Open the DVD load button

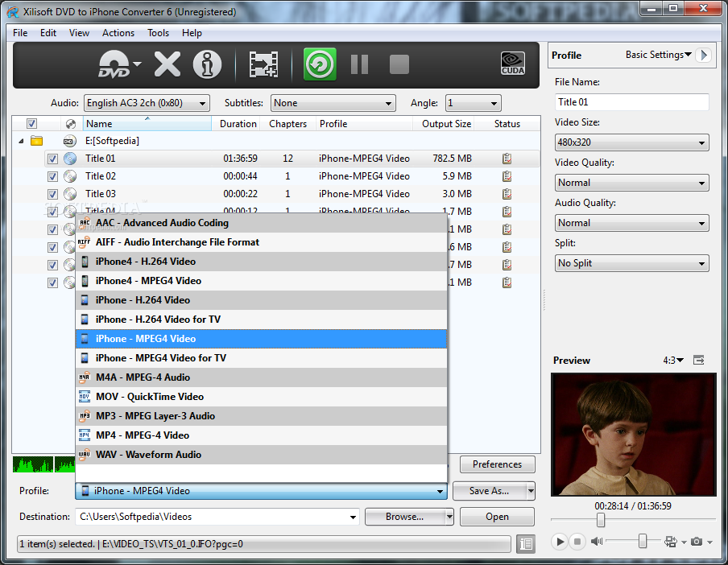point(115,64)
